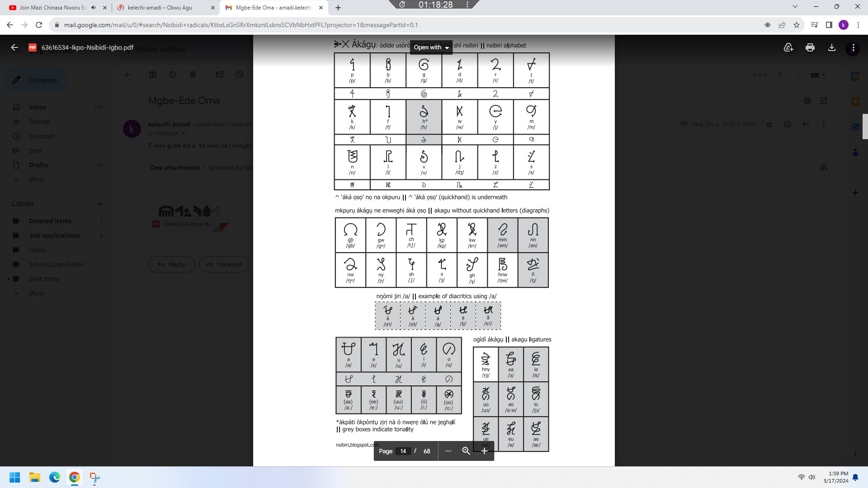Zoom out of the PDF page
The height and width of the screenshot is (488, 868).
click(x=448, y=451)
